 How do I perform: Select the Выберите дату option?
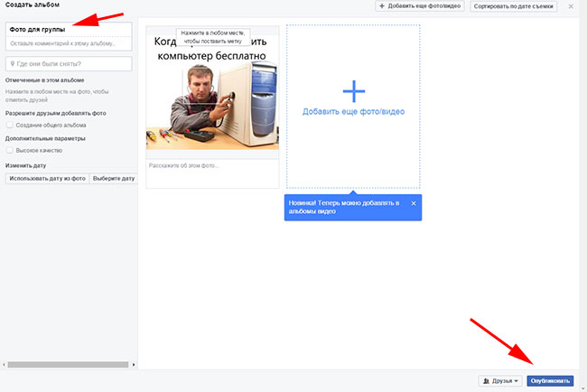point(114,179)
